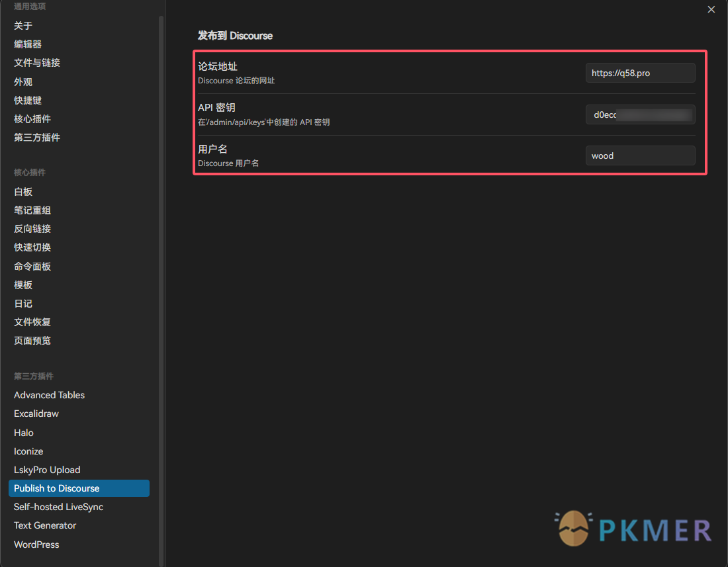The image size is (728, 567).
Task: Go to 快速切换 settings
Action: click(x=32, y=247)
